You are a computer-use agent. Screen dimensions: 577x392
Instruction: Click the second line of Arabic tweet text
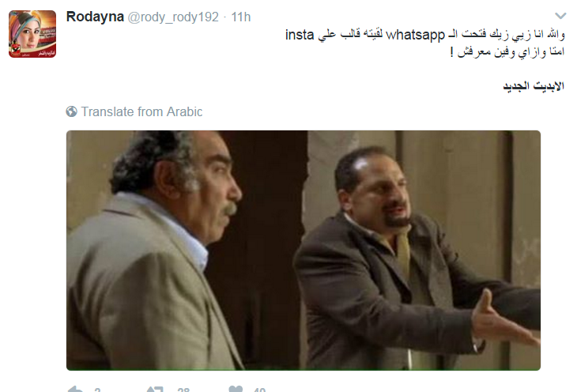(x=507, y=52)
